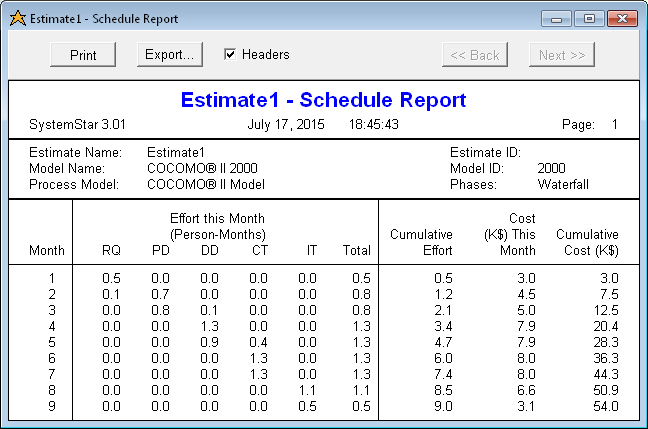Click RQ value 0.5 in month 1

pyautogui.click(x=111, y=278)
